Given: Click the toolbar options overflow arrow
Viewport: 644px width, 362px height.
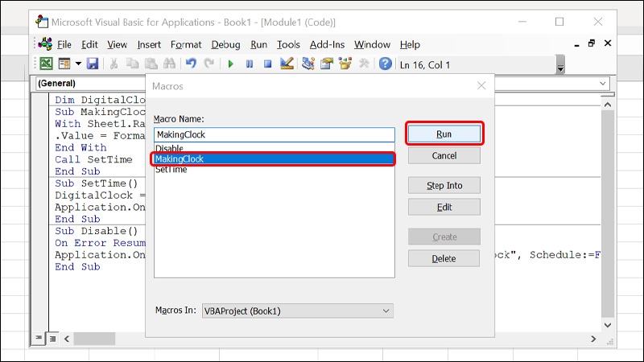Looking at the screenshot, I should (560, 65).
